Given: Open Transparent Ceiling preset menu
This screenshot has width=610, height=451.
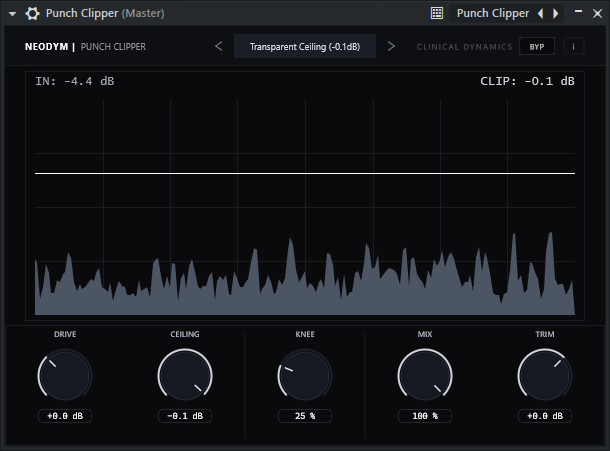Looking at the screenshot, I should (x=305, y=46).
